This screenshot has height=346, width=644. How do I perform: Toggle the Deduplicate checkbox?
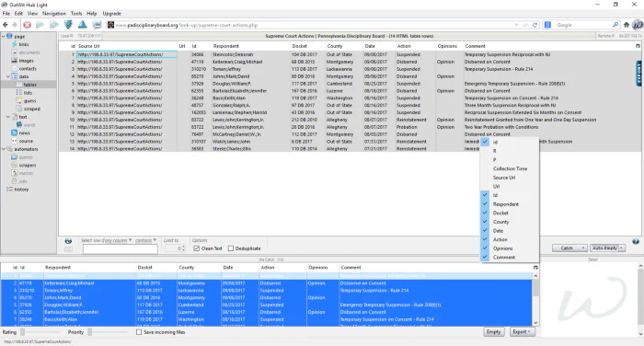231,248
